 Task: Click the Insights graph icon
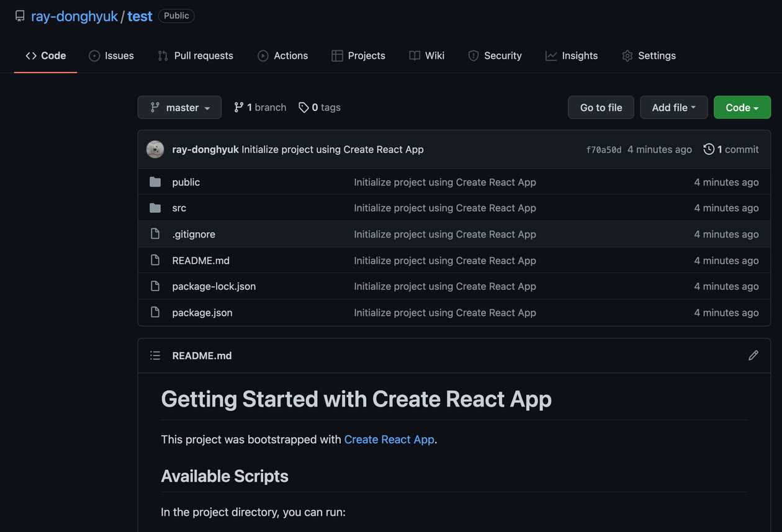tap(551, 56)
